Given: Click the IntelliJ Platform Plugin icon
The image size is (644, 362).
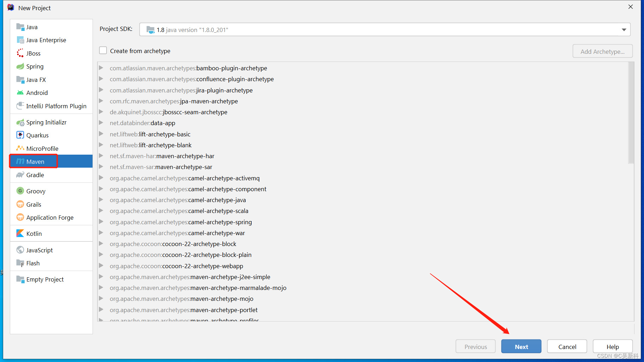Looking at the screenshot, I should 20,106.
